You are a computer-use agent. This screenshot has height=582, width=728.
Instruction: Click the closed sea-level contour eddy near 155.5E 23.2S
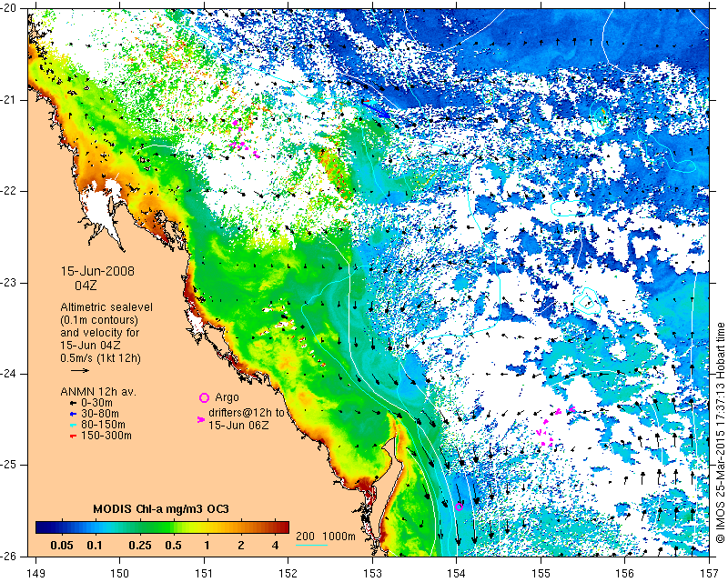pyautogui.click(x=586, y=303)
